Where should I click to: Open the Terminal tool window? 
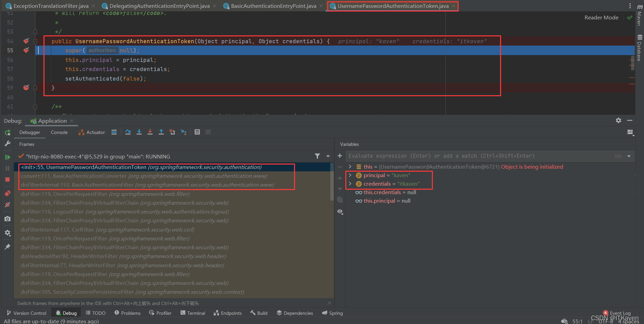pyautogui.click(x=192, y=313)
